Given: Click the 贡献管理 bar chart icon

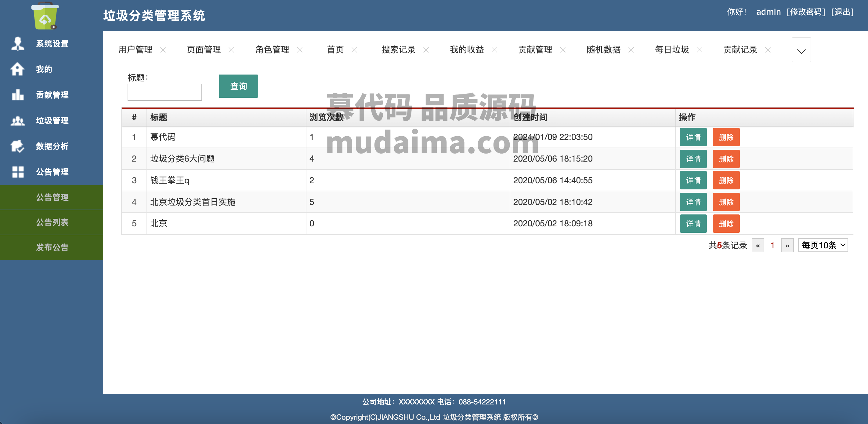Looking at the screenshot, I should [x=17, y=95].
